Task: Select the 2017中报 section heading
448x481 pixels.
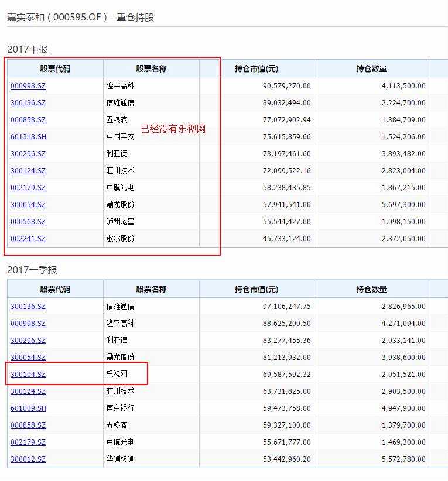Action: tap(28, 49)
